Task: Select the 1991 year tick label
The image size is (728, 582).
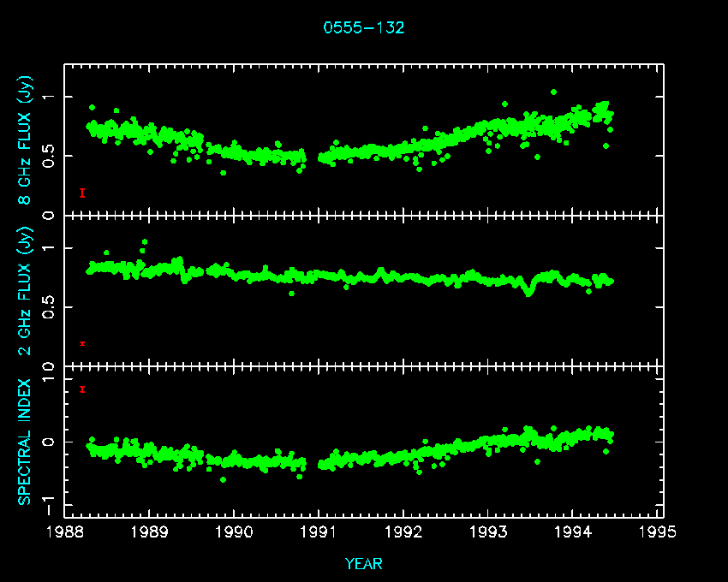Action: 319,532
